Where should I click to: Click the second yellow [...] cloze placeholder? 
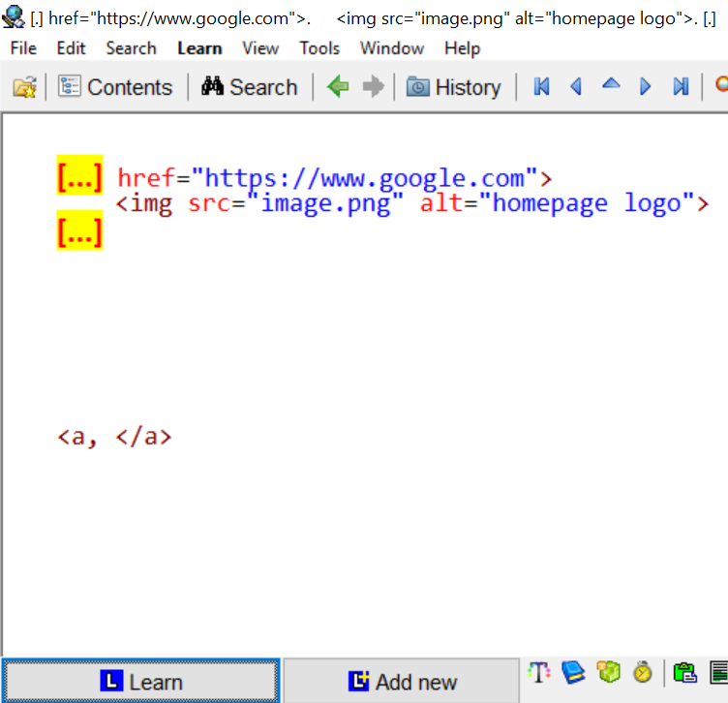[x=79, y=229]
